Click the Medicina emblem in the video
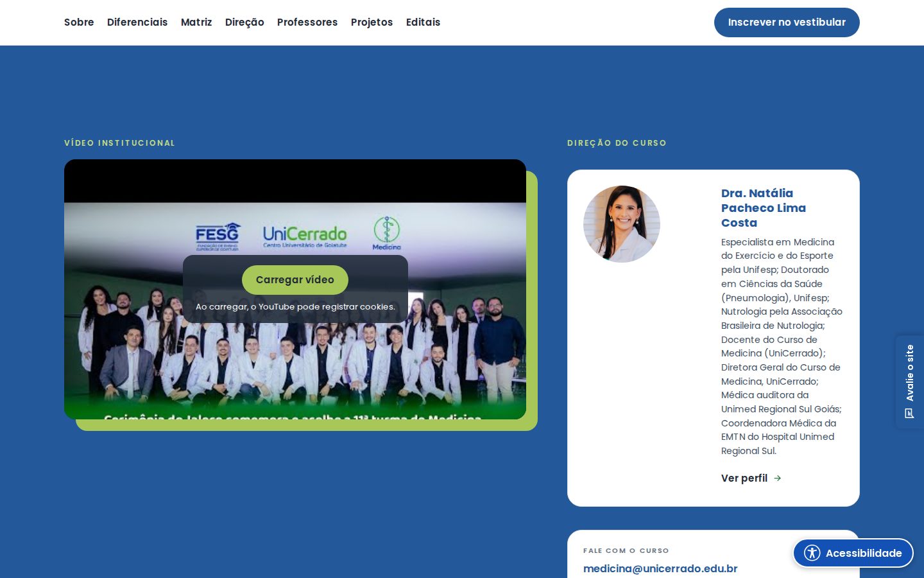 click(386, 233)
